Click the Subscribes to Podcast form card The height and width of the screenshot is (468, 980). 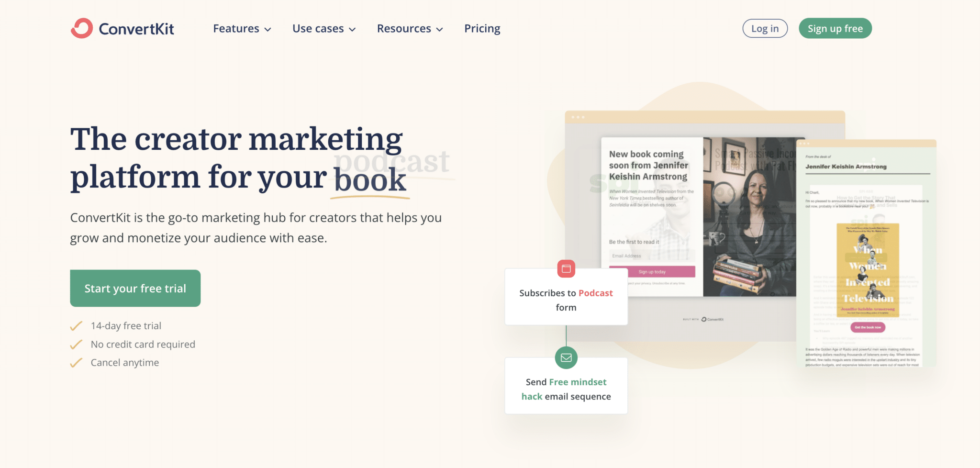point(566,297)
